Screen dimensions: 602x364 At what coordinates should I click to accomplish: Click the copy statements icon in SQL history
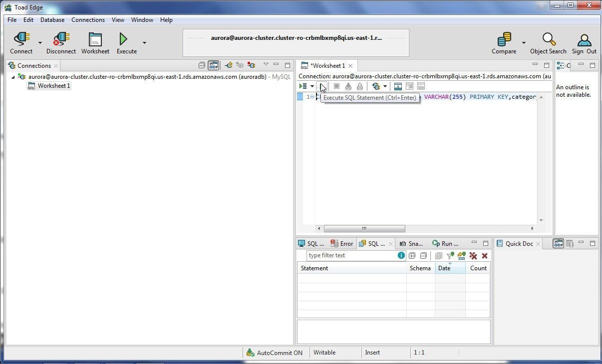438,256
